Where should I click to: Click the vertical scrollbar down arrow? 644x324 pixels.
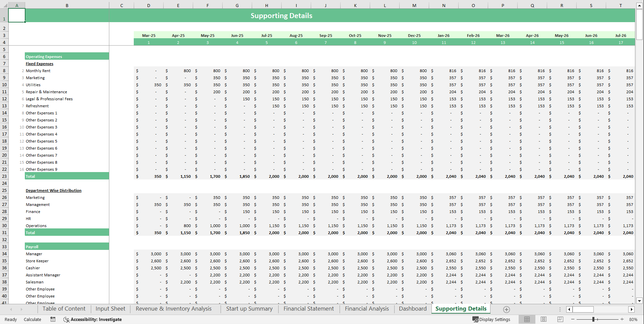click(x=640, y=301)
